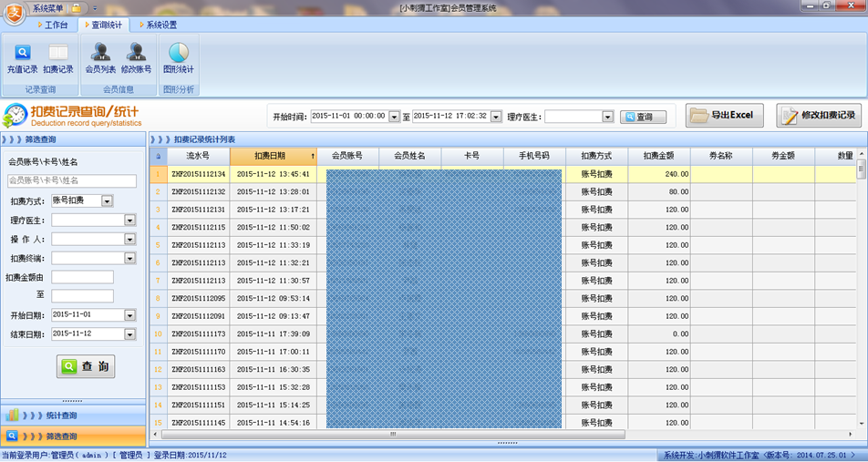Viewport: 868px width, 462px height.
Task: Click 券名称 column header
Action: (721, 156)
